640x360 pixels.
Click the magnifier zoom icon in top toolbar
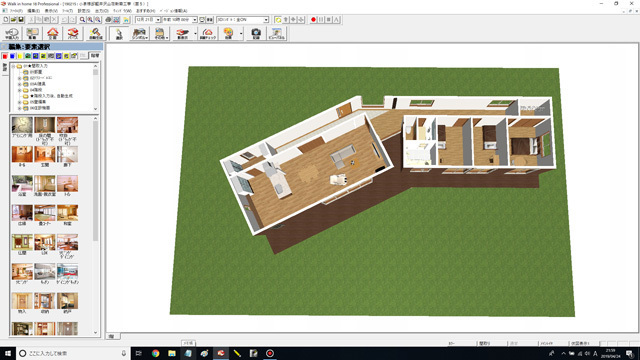point(82,20)
